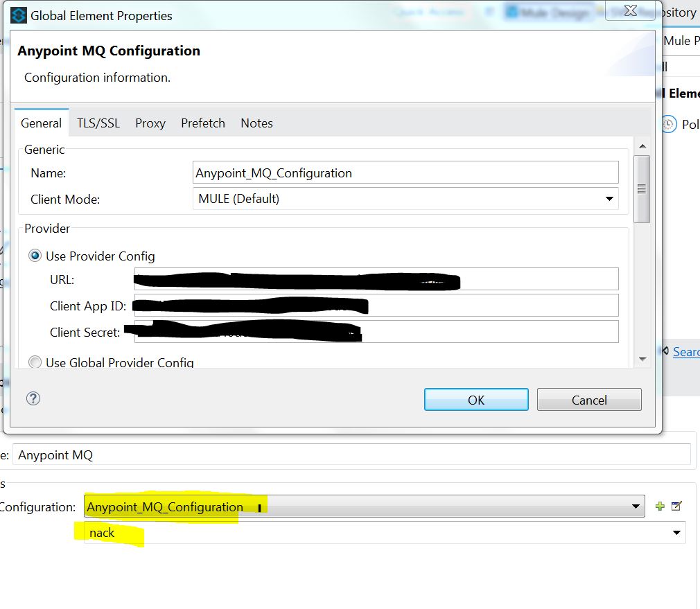700x609 pixels.
Task: Select the Use Provider Config radio button
Action: 35,256
